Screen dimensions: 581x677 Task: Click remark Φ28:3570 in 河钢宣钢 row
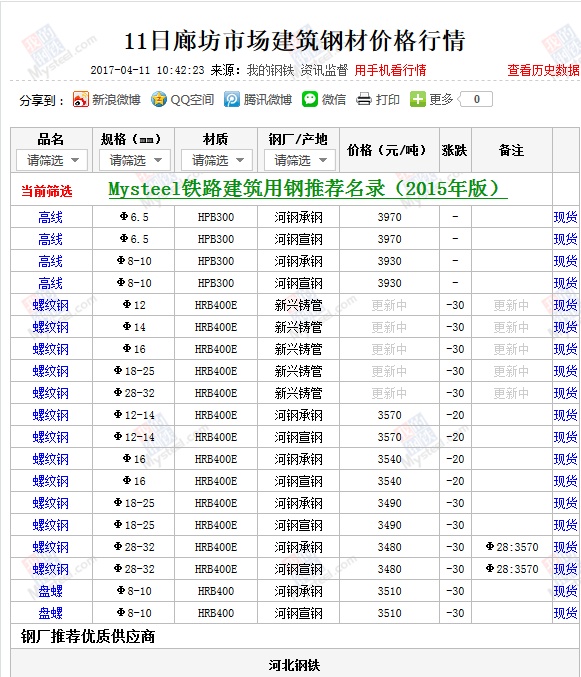[x=512, y=569]
